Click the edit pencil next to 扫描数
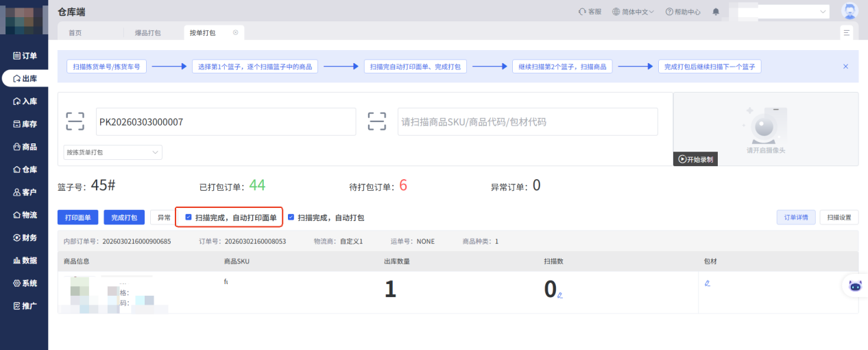This screenshot has width=868, height=350. coord(560,295)
